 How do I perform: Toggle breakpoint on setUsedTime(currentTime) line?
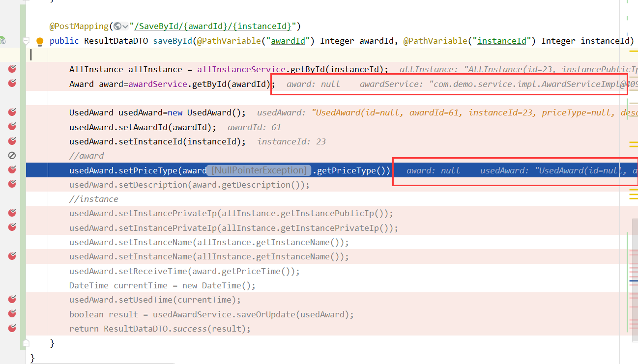click(x=12, y=299)
